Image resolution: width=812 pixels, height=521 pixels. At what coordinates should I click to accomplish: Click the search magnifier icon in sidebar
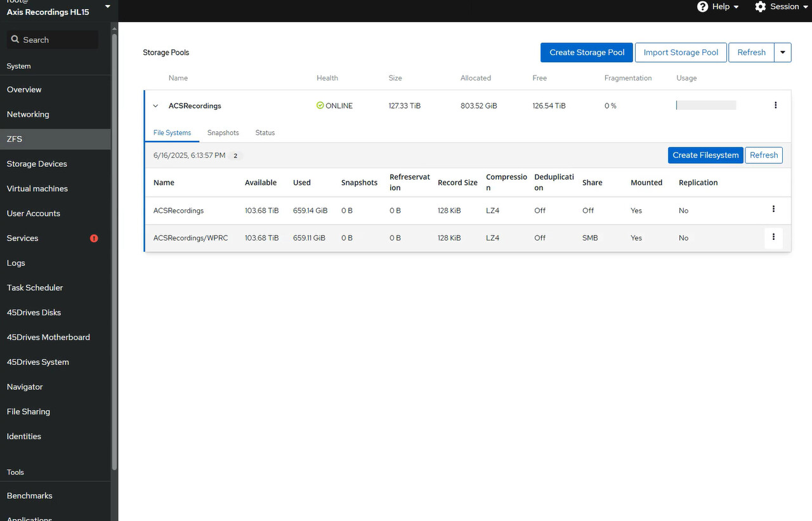(x=15, y=39)
